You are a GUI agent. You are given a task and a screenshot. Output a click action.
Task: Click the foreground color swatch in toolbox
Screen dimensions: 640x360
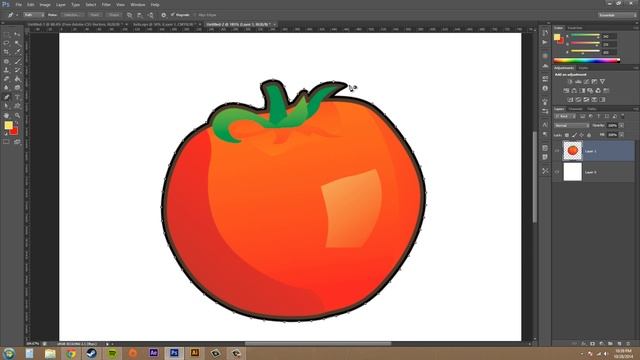coord(8,126)
